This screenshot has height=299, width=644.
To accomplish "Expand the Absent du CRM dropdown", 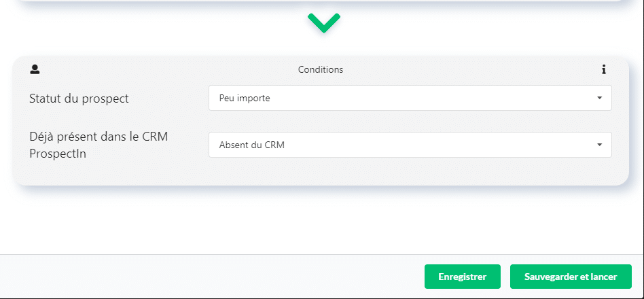I will pos(410,145).
